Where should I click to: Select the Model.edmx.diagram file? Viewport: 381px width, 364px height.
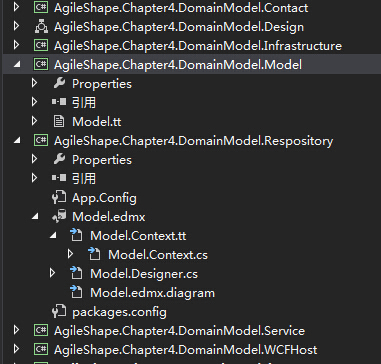point(152,293)
